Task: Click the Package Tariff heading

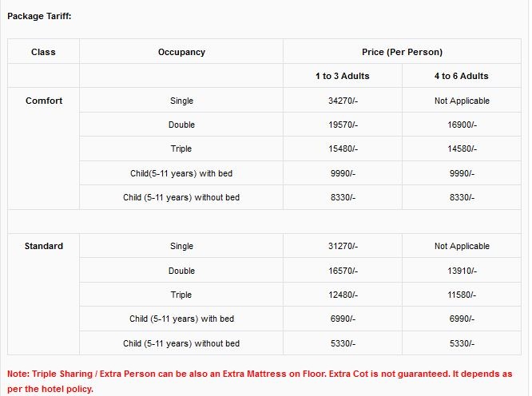Action: 39,16
